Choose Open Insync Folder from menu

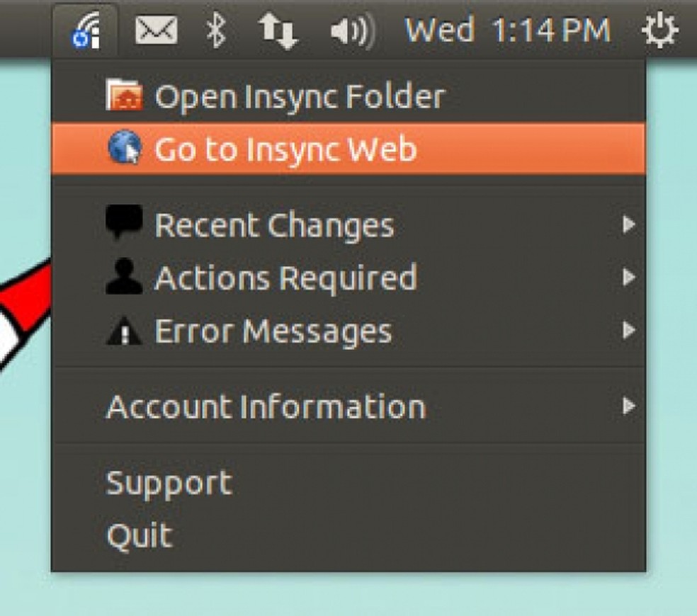tap(299, 96)
